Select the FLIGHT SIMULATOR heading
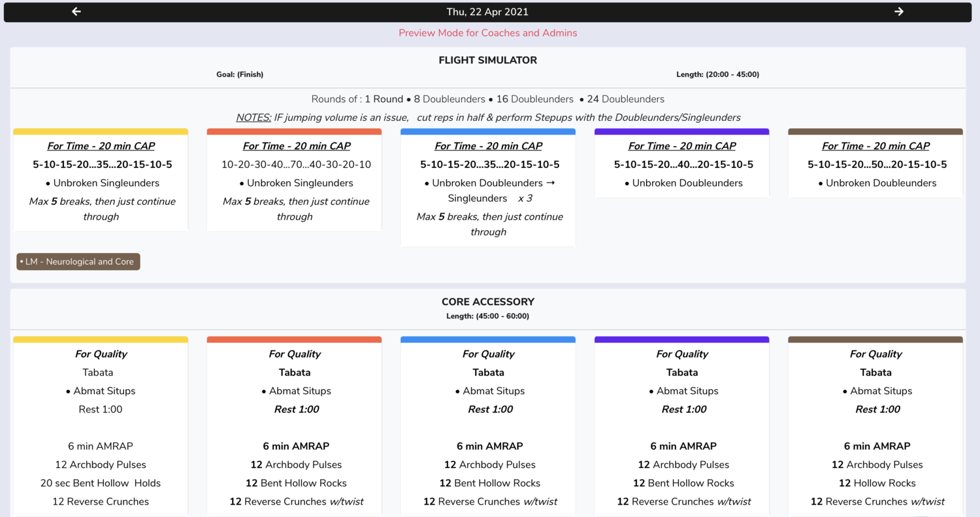Viewport: 980px width, 517px height. pos(488,60)
